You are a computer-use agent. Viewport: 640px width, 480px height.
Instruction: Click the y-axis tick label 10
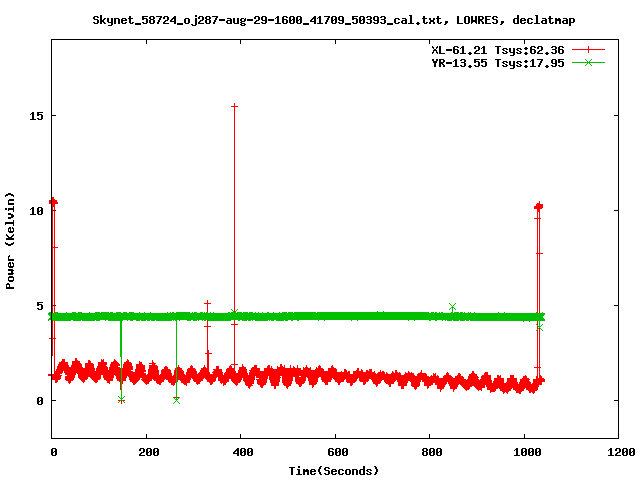pos(36,211)
